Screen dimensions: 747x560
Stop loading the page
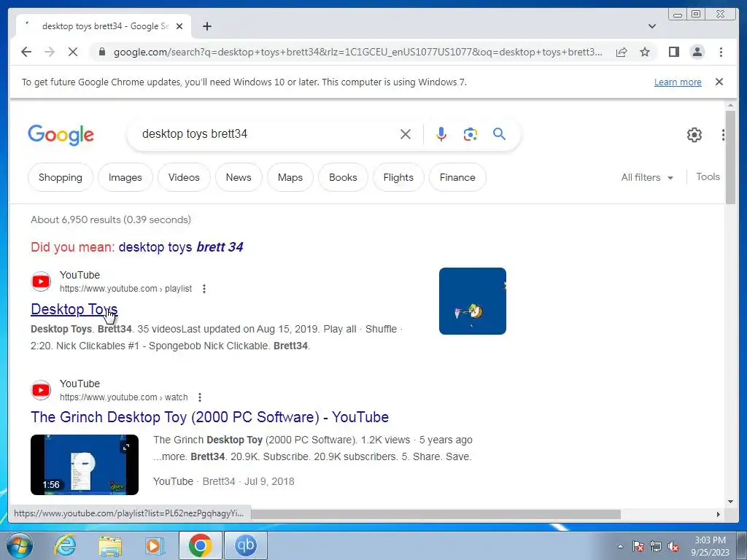(x=73, y=52)
